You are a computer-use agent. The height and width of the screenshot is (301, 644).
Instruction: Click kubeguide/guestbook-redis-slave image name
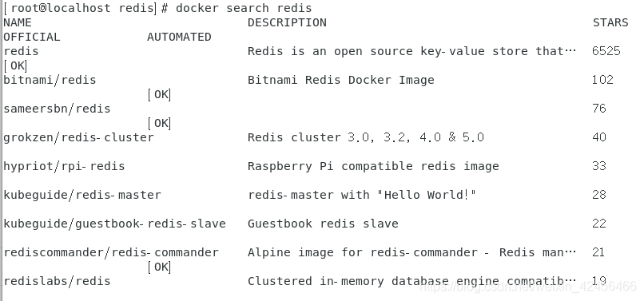[x=114, y=224]
